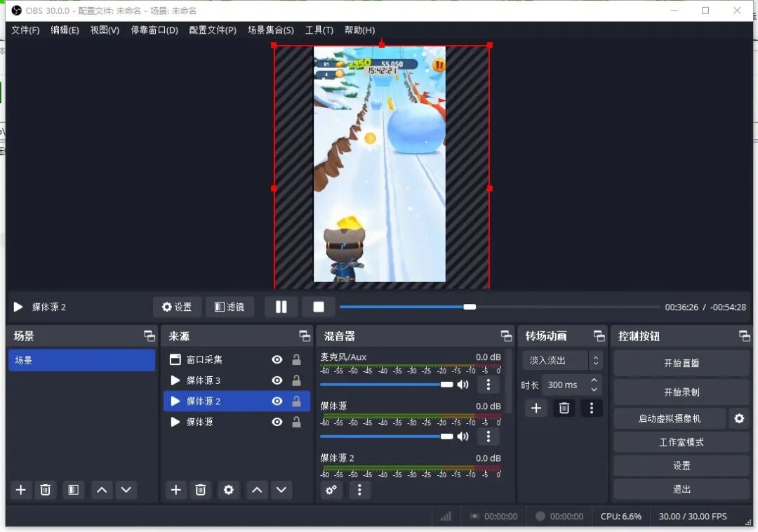The height and width of the screenshot is (532, 758).
Task: Move source up arrow
Action: (x=257, y=490)
